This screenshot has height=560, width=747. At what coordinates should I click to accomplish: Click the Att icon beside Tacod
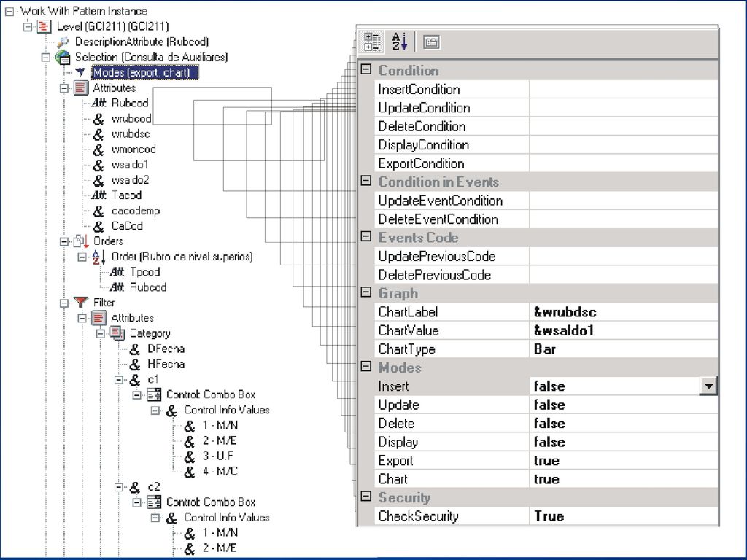98,195
